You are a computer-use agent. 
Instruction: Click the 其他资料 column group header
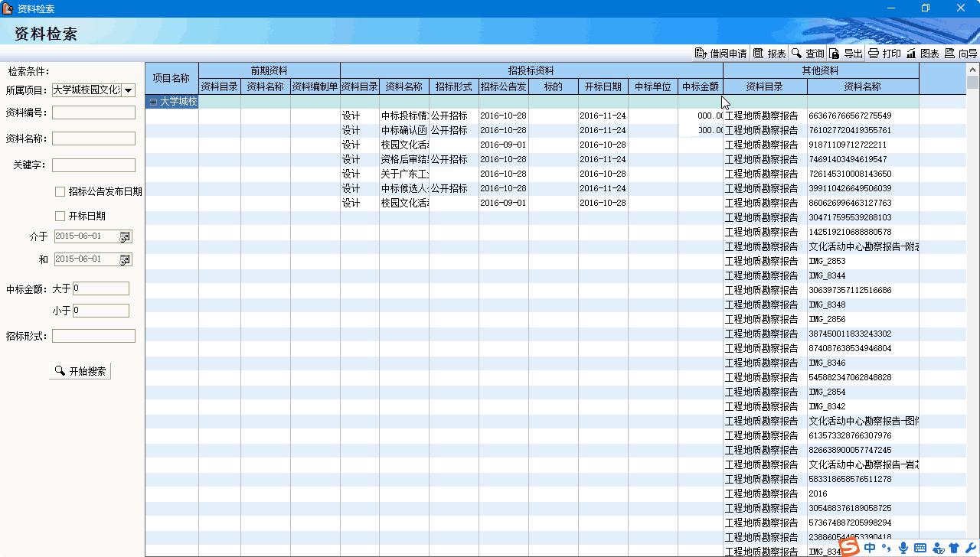[820, 70]
